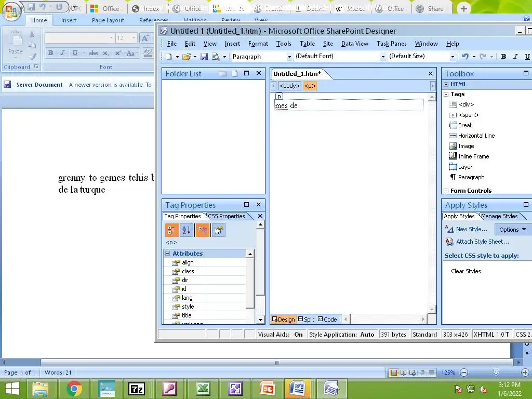This screenshot has height=399, width=532.
Task: Click Underline in the Word ribbon
Action: [75, 53]
